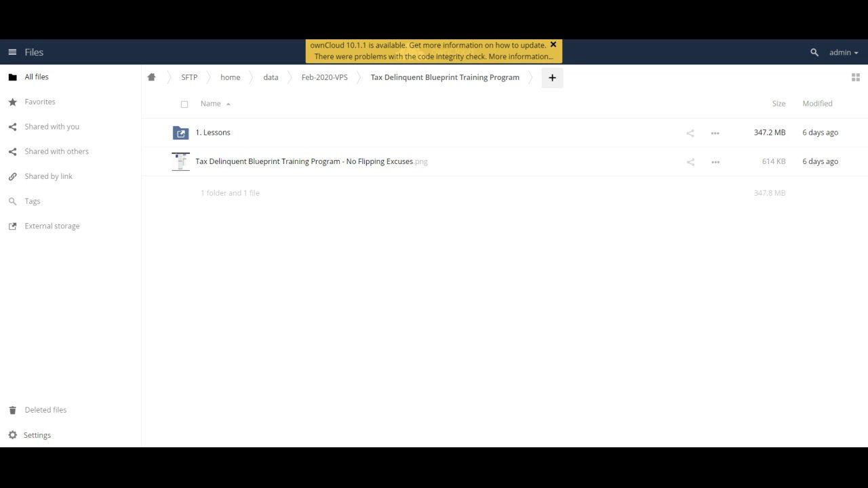The width and height of the screenshot is (868, 488).
Task: Sort by Size column header
Action: click(778, 104)
